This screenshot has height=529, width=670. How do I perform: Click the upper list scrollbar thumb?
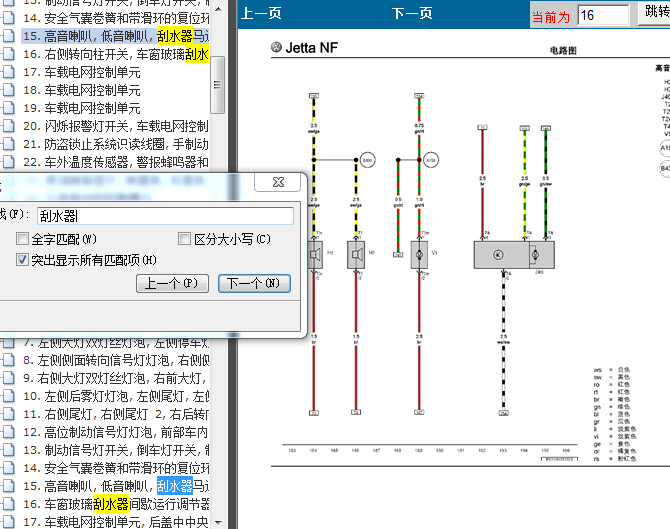click(218, 85)
